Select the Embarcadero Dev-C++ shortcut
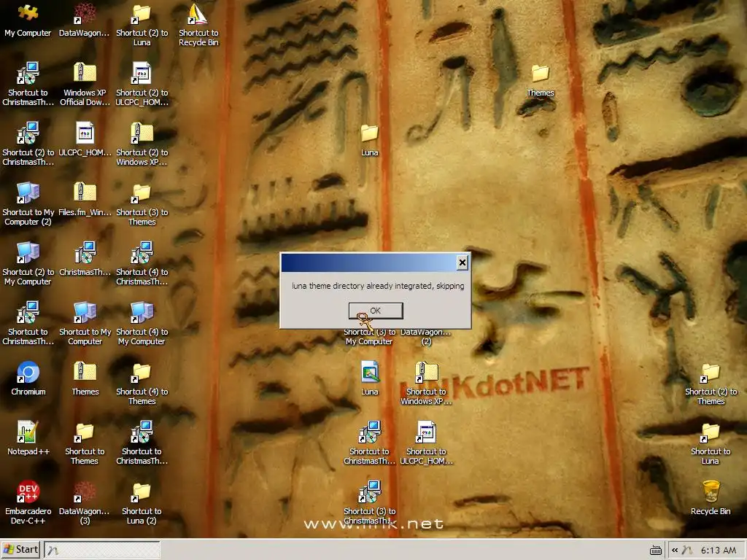Image resolution: width=747 pixels, height=560 pixels. click(x=28, y=502)
